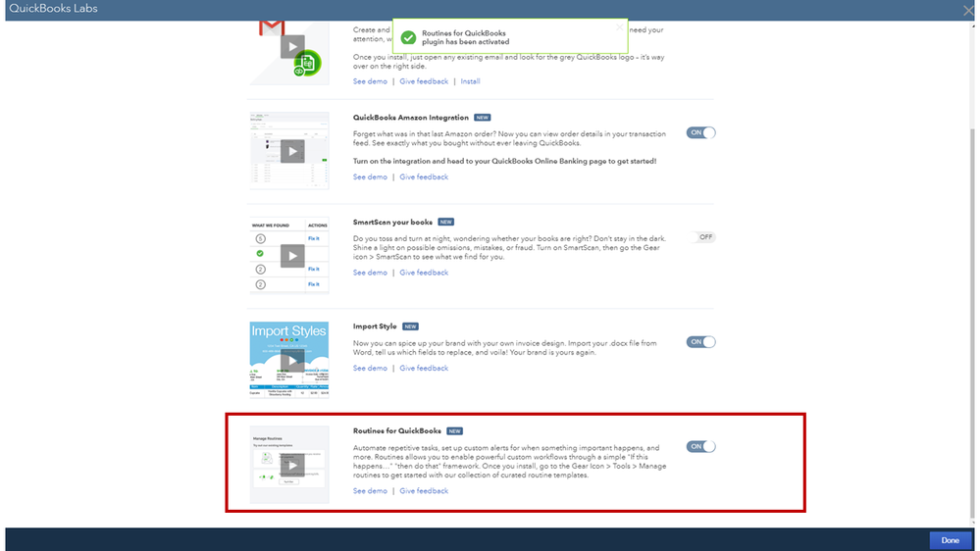The image size is (980, 551).
Task: Open See demo for the Gmail plugin
Action: (370, 81)
